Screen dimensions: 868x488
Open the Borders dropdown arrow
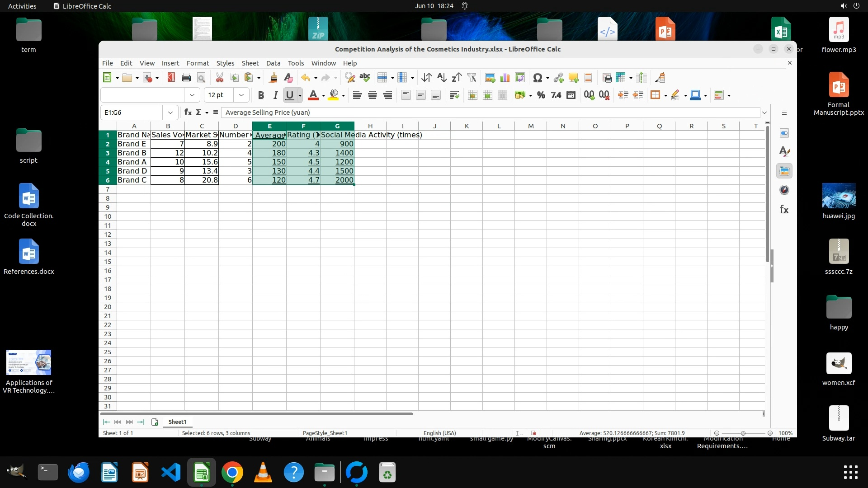pyautogui.click(x=665, y=95)
